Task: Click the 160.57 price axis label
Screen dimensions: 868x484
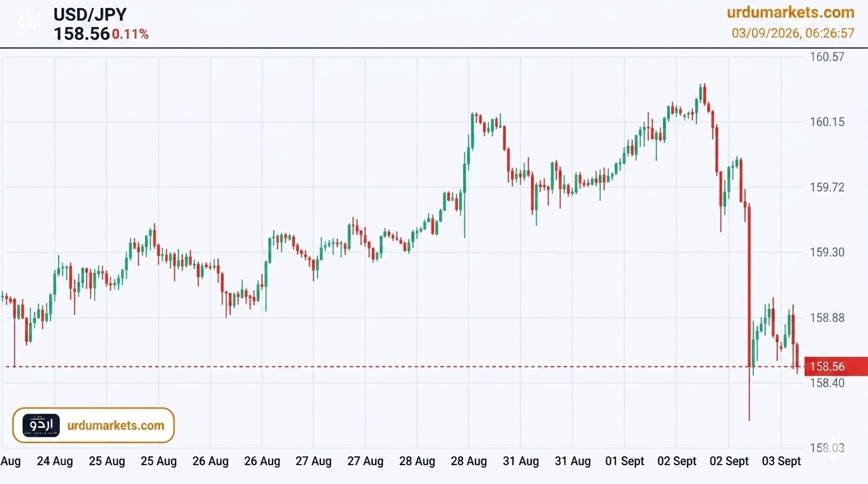Action: click(x=826, y=57)
